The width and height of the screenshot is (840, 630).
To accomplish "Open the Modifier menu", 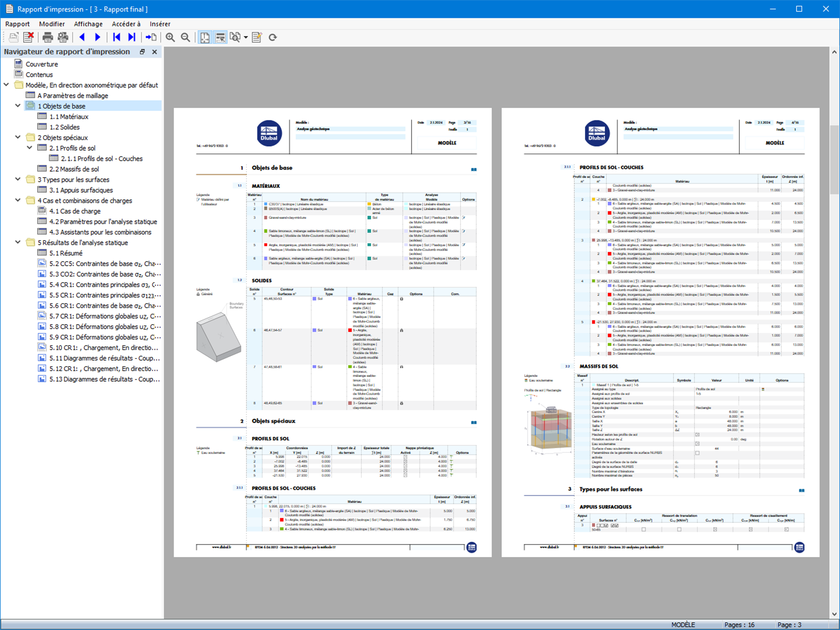I will point(52,24).
